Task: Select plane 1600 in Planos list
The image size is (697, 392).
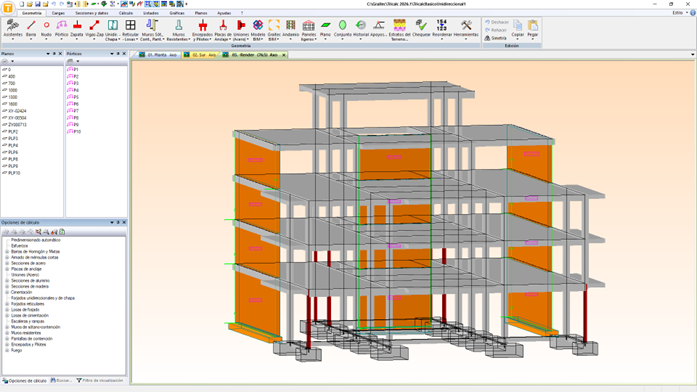Action: click(x=12, y=104)
